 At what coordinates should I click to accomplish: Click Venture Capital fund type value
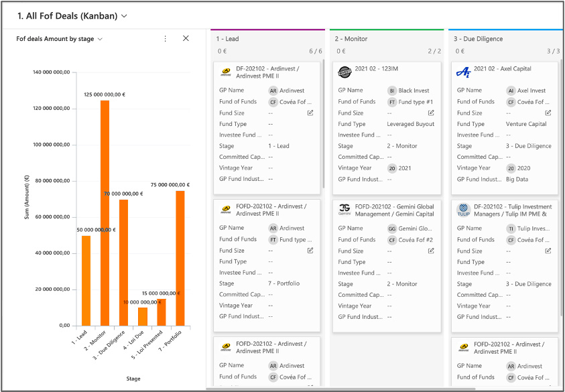click(526, 124)
